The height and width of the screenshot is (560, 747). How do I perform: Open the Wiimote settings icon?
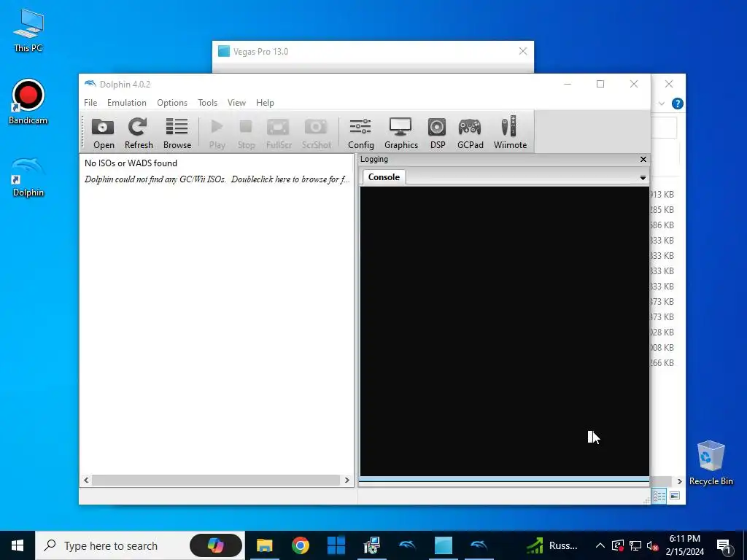click(510, 133)
